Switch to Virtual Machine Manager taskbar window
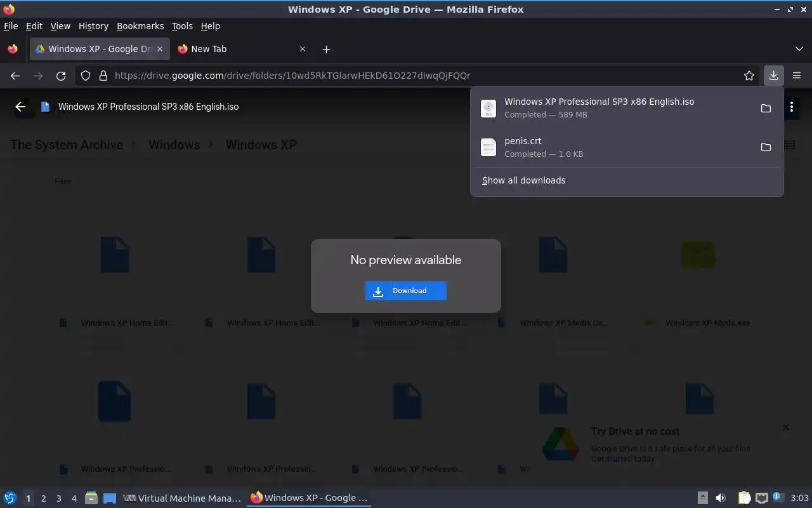812x508 pixels. tap(182, 498)
